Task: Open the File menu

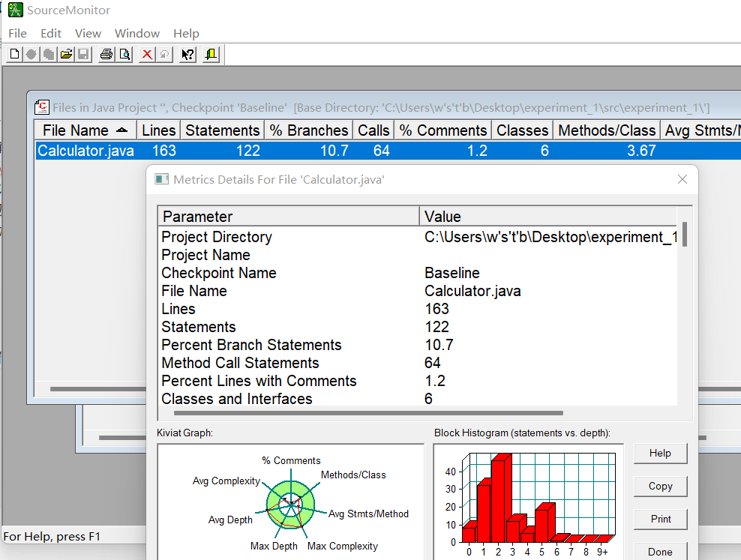Action: click(x=17, y=34)
